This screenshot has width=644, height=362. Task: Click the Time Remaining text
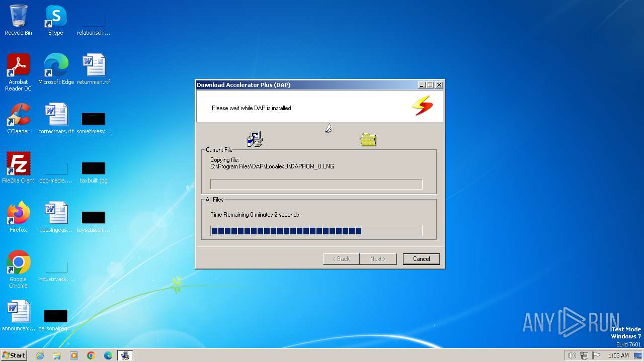pyautogui.click(x=255, y=215)
